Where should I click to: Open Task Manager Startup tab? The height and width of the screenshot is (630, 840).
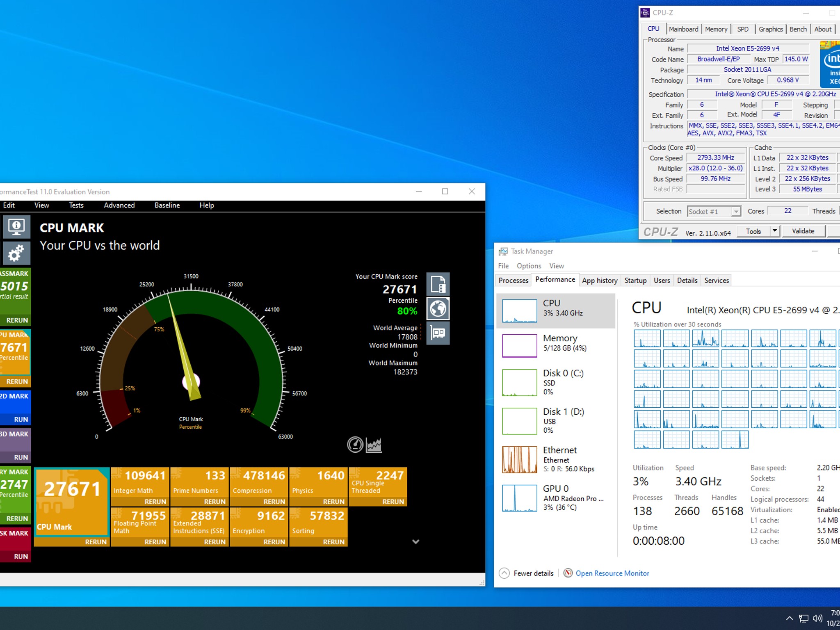tap(635, 281)
